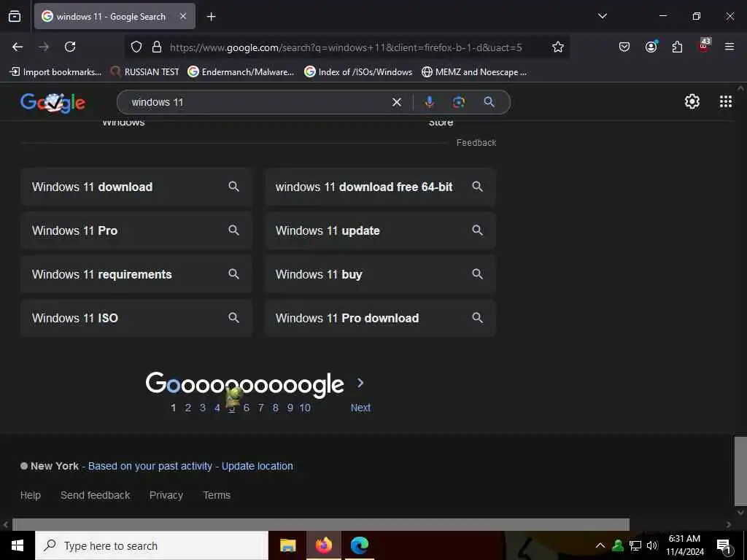The image size is (747, 560).
Task: Go to results page 10
Action: tap(305, 408)
